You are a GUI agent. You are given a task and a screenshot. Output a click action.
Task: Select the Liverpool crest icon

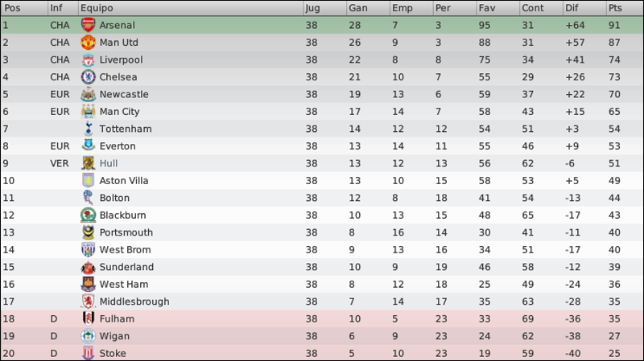tap(88, 59)
